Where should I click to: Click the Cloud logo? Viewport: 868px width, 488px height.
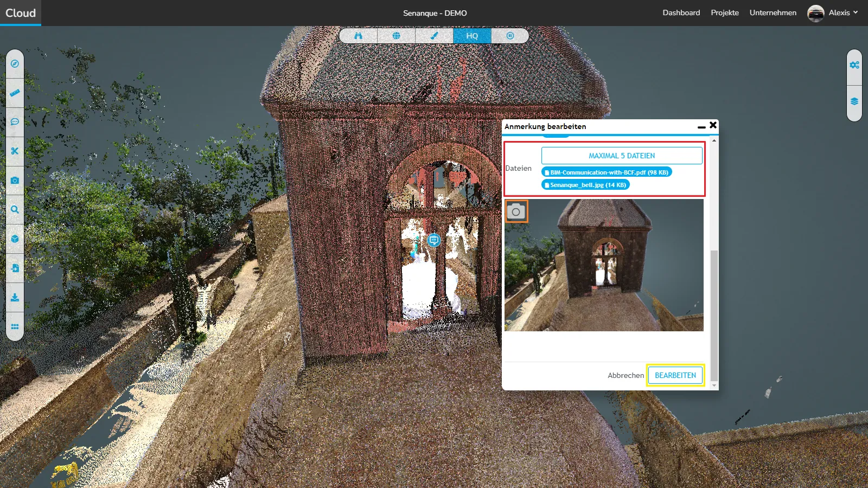[x=21, y=13]
